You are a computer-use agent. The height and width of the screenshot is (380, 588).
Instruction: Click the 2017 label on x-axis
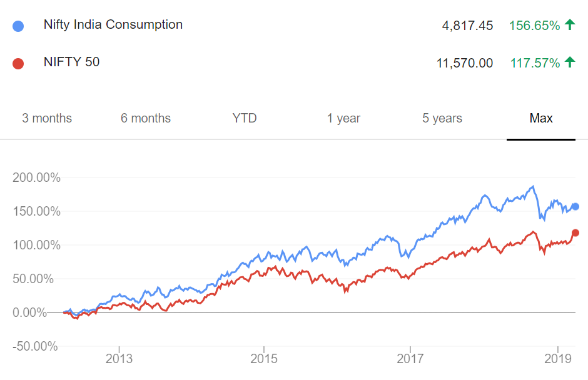(x=409, y=359)
